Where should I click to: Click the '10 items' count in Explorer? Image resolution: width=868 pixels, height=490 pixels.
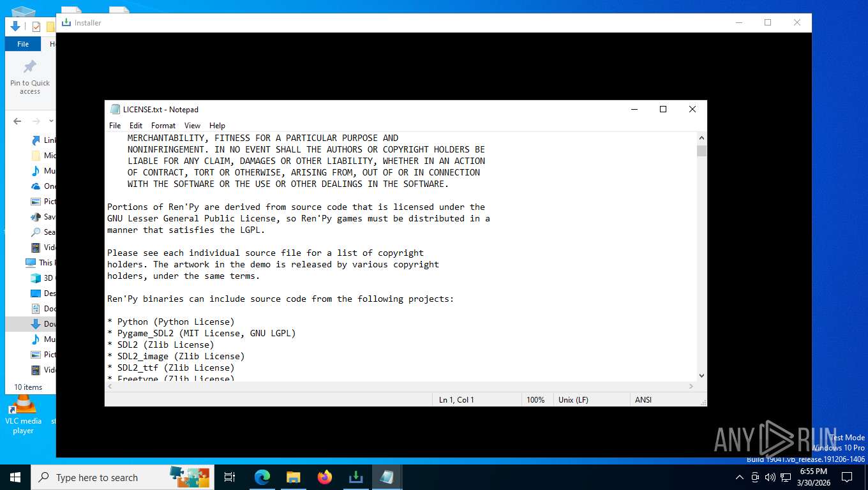[x=28, y=387]
